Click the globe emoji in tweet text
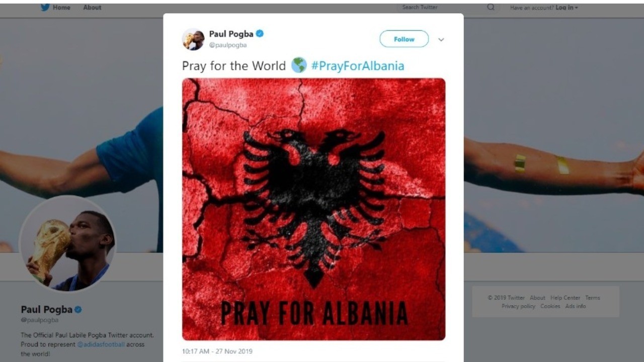The width and height of the screenshot is (644, 362). pos(299,65)
